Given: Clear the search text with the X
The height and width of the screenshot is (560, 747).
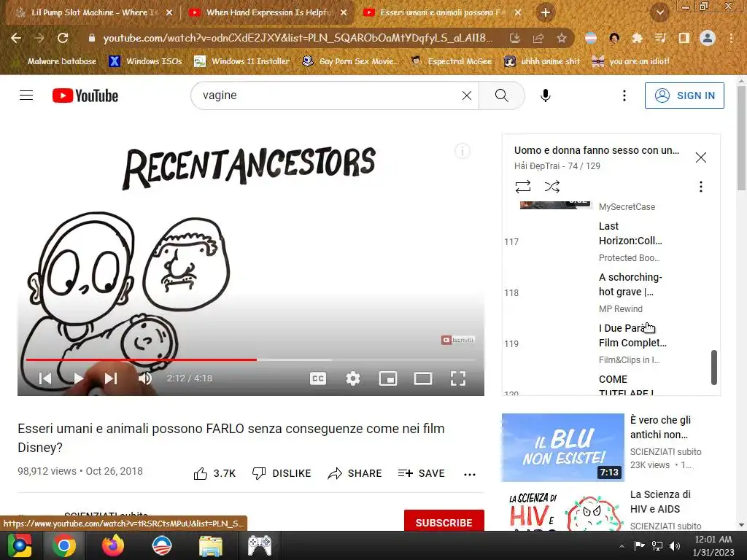Looking at the screenshot, I should pyautogui.click(x=467, y=96).
